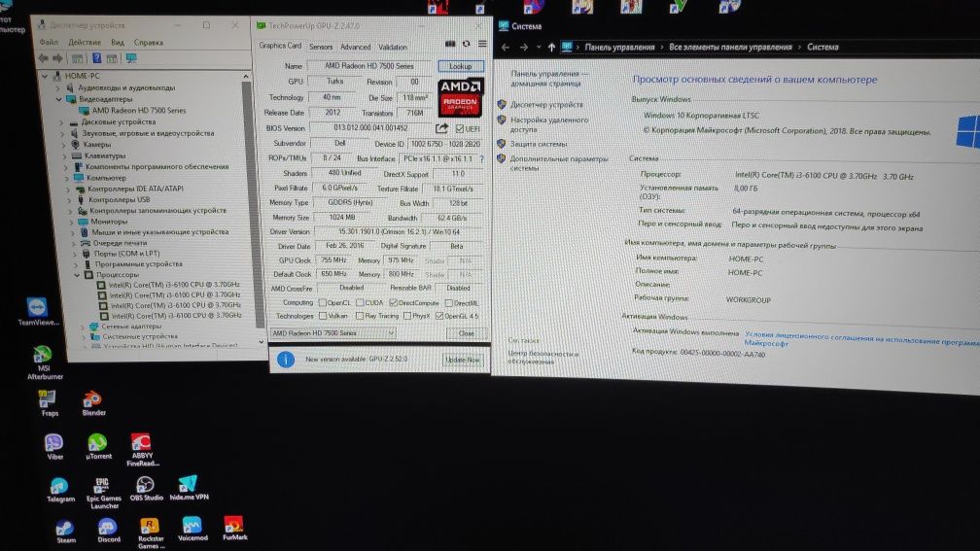Toggle the Vulkan technologies checkbox
The height and width of the screenshot is (551, 980).
point(323,316)
